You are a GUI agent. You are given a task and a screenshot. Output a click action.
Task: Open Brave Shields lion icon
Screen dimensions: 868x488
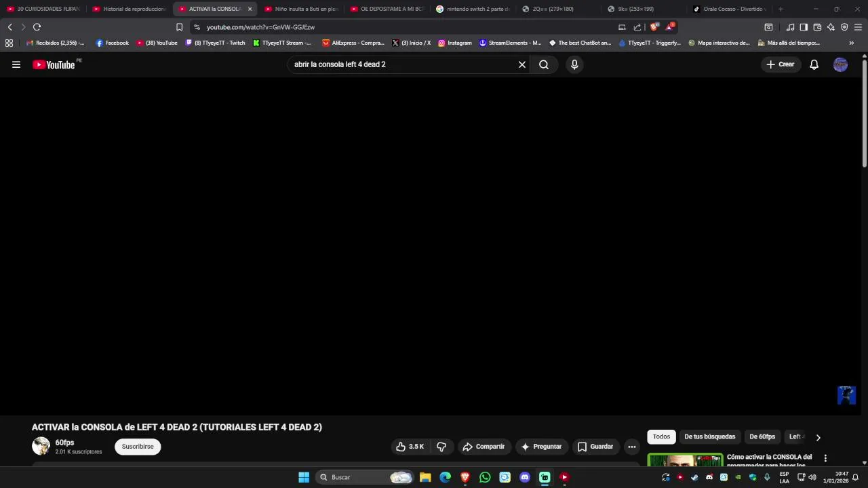tap(654, 27)
